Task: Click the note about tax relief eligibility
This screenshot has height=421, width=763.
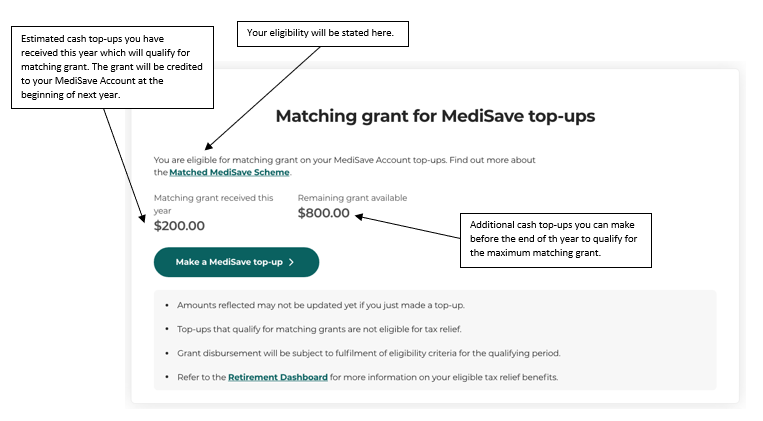Action: pos(319,329)
